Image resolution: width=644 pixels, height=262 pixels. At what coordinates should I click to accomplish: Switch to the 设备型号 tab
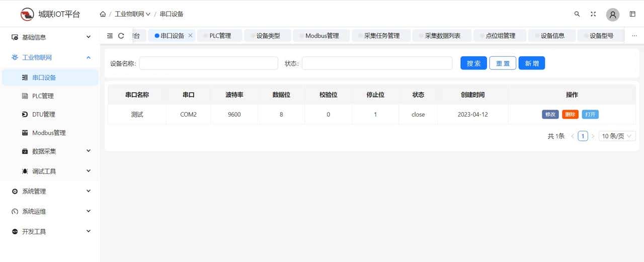coord(601,36)
